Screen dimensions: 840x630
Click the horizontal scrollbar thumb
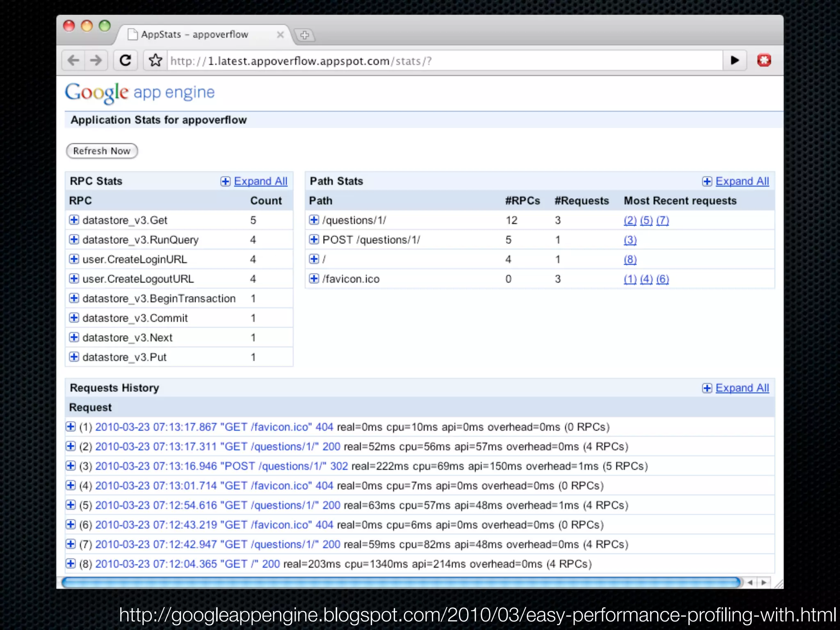coord(402,582)
